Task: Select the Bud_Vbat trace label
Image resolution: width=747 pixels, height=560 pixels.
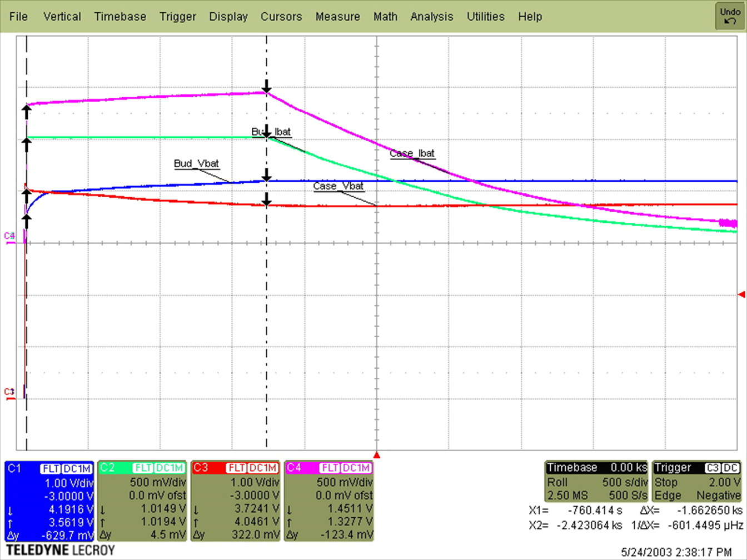Action: click(x=196, y=163)
